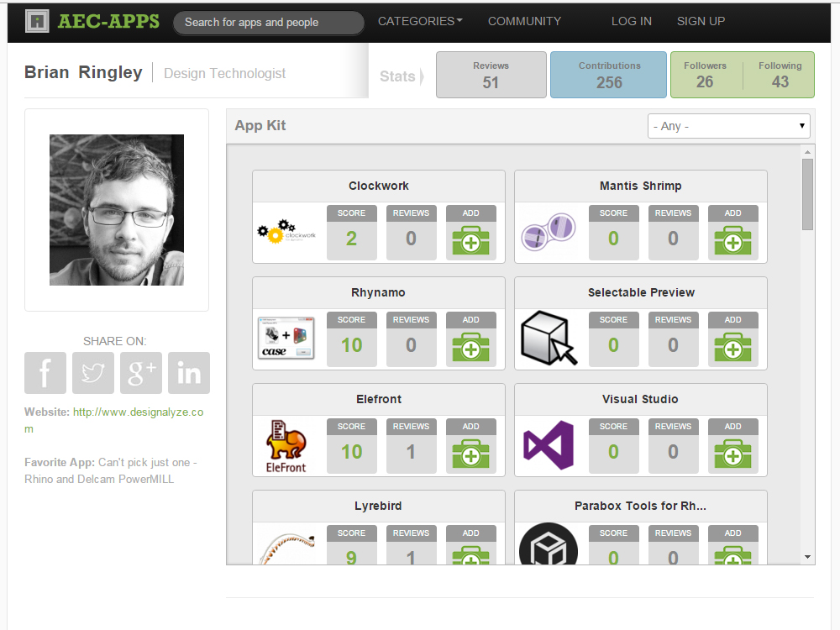Open the Elefront app title
This screenshot has width=840, height=630.
pyautogui.click(x=379, y=399)
